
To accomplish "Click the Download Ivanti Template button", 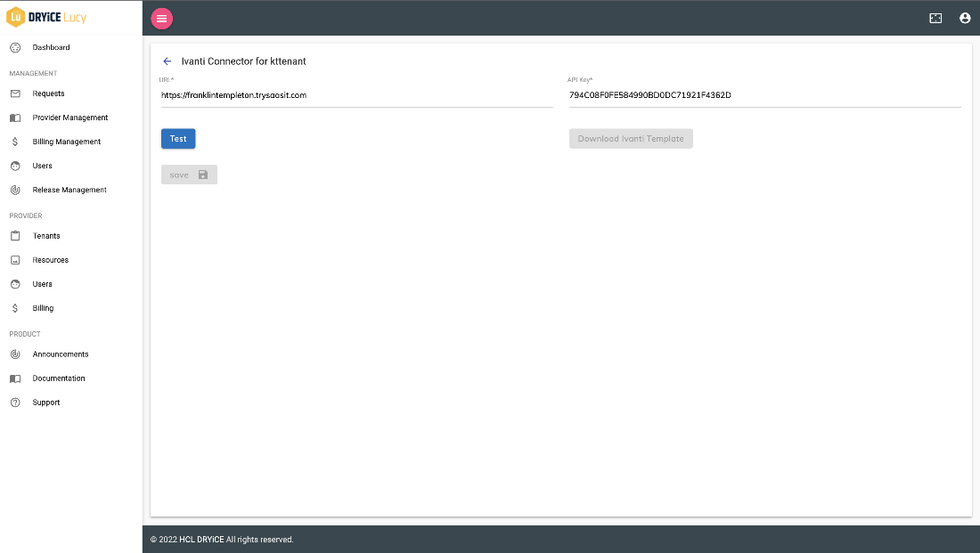I will [631, 139].
